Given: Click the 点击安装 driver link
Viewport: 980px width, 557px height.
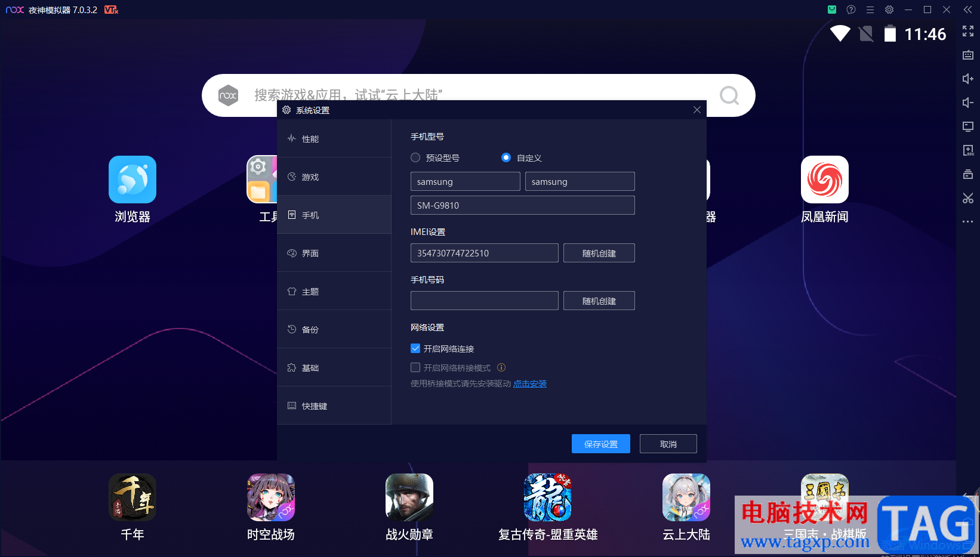Looking at the screenshot, I should pyautogui.click(x=530, y=383).
